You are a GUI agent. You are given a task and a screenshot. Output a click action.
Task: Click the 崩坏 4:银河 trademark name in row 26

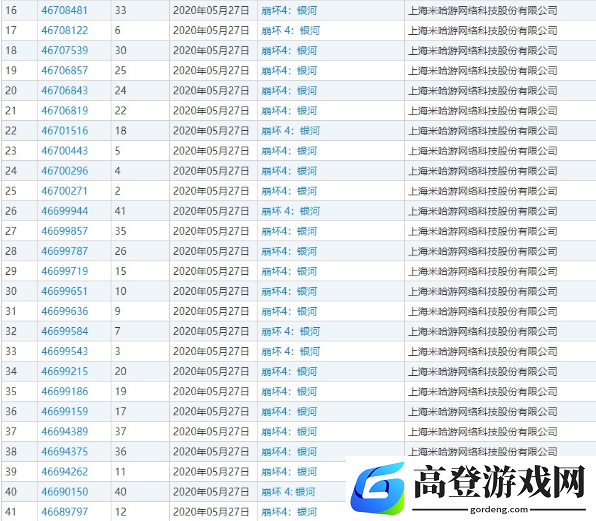(290, 211)
